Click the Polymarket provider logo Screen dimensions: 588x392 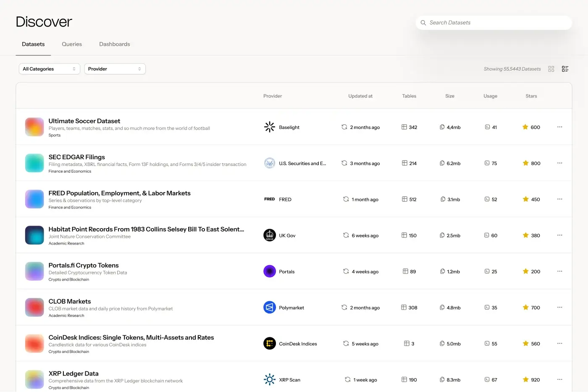pyautogui.click(x=269, y=308)
